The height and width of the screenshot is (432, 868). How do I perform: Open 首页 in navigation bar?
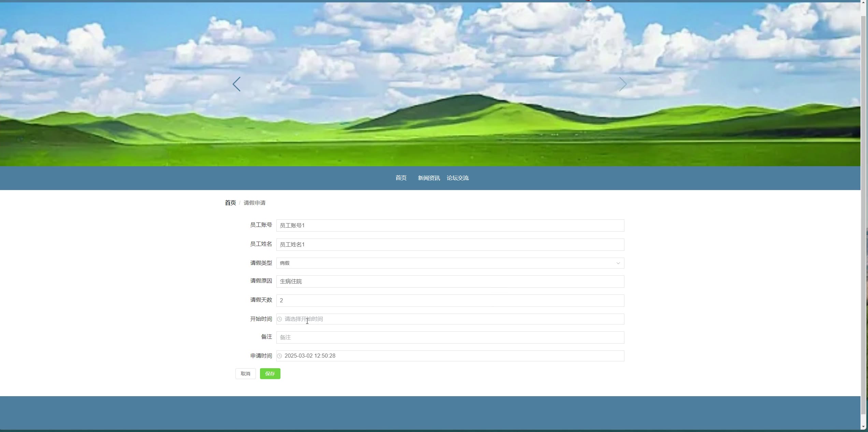401,178
